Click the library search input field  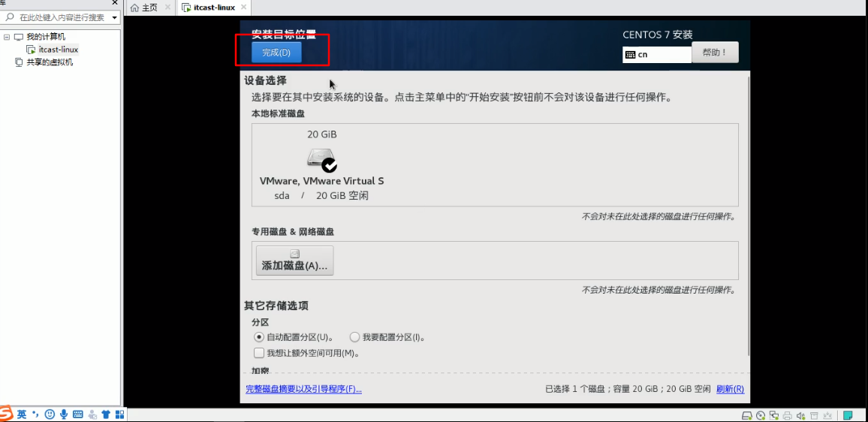(61, 18)
